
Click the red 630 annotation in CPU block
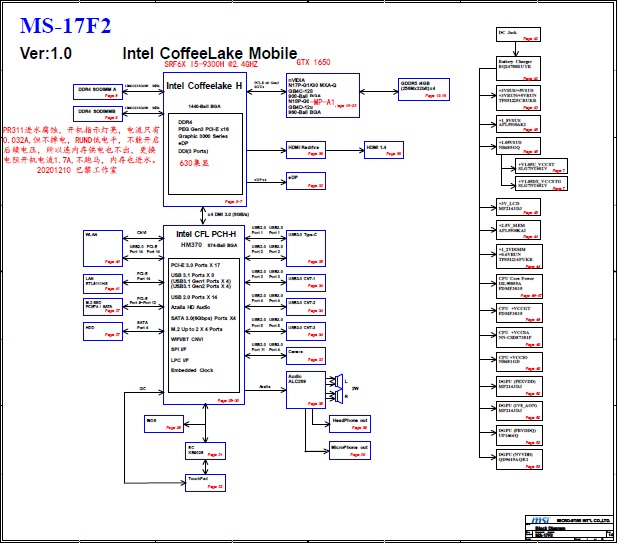[194, 163]
